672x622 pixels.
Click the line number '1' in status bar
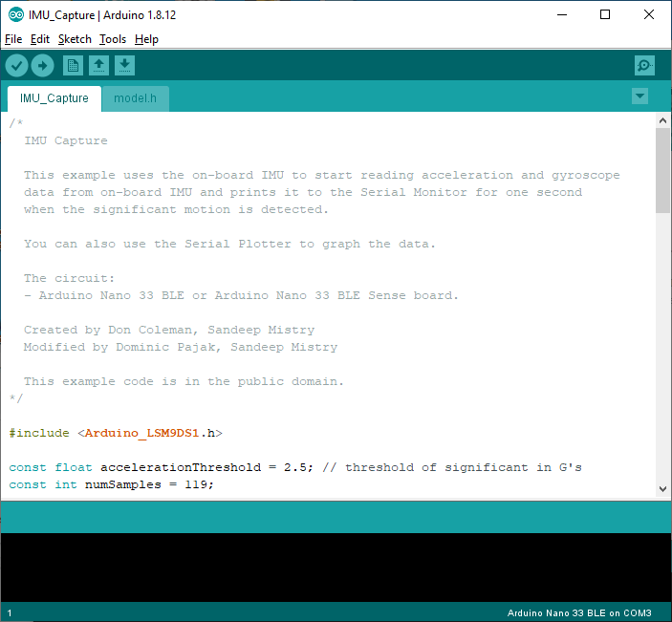10,613
